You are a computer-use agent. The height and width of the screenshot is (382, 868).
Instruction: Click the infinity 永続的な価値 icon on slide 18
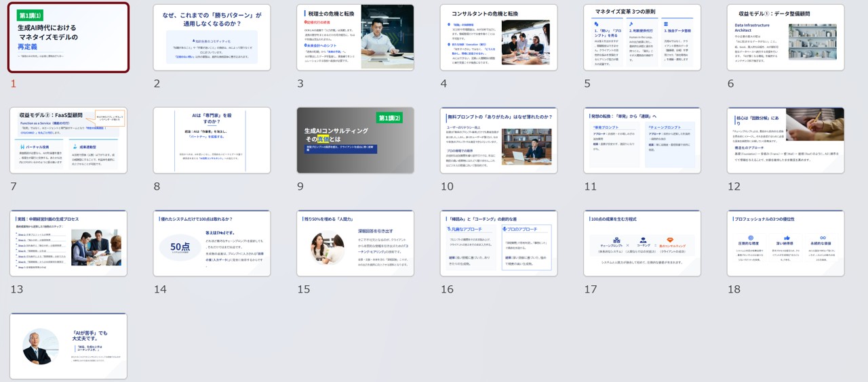823,238
